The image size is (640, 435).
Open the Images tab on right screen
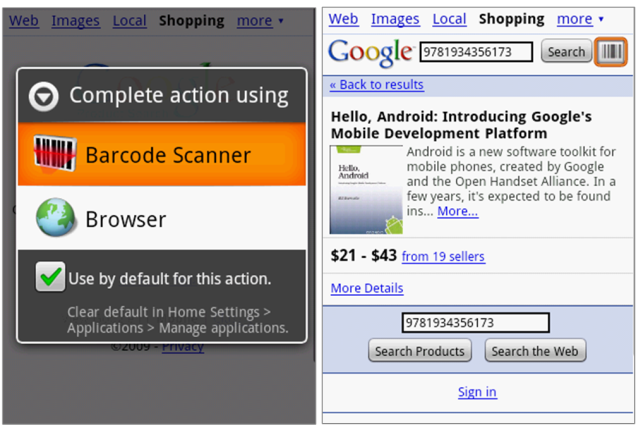point(395,19)
